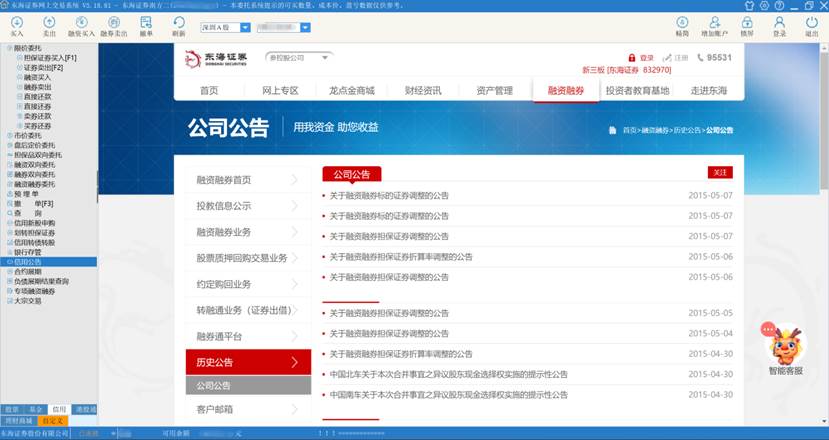Click the 增加账户 (add account) icon
The width and height of the screenshot is (829, 440).
[x=715, y=26]
